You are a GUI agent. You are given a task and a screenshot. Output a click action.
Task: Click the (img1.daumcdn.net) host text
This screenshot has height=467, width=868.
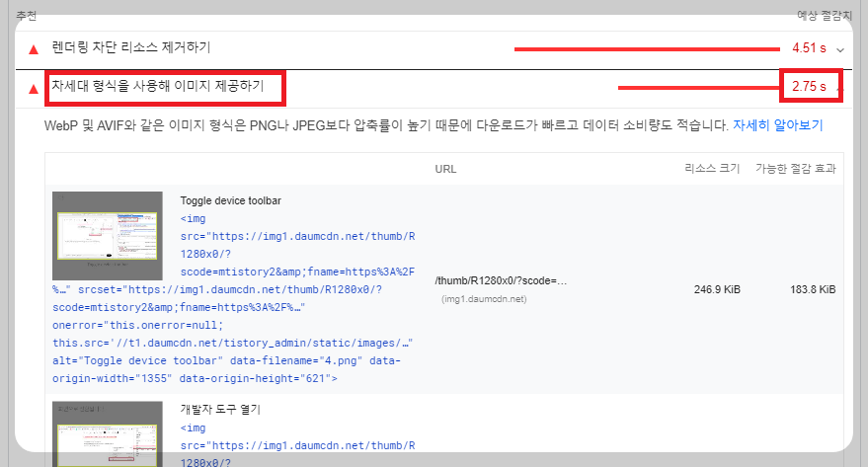[484, 299]
